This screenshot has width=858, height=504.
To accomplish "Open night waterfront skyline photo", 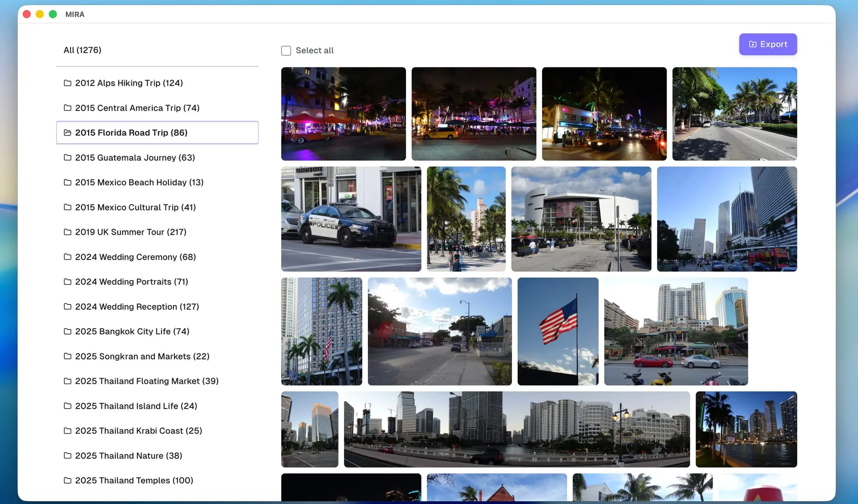I will (746, 429).
